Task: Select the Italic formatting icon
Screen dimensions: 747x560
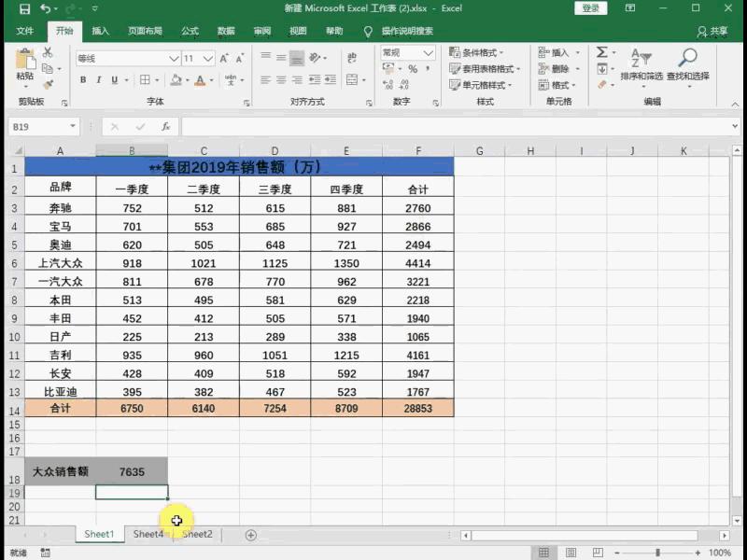Action: pyautogui.click(x=99, y=79)
